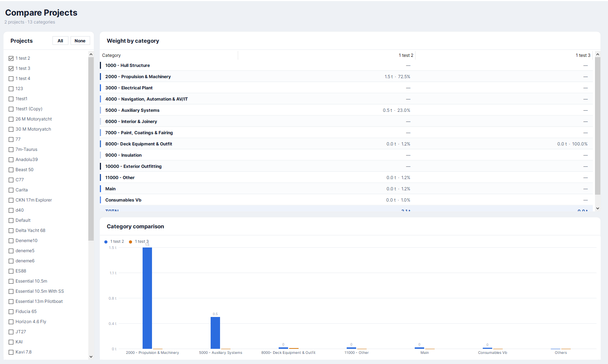Uncheck the 1 test 3 project checkbox
Image resolution: width=608 pixels, height=364 pixels.
pyautogui.click(x=11, y=68)
